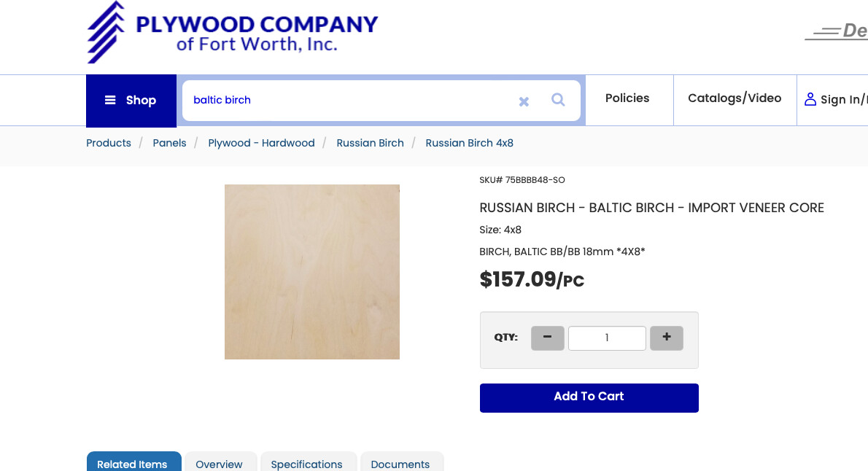The height and width of the screenshot is (471, 868).
Task: Click the magnifying glass search icon
Action: coord(558,100)
